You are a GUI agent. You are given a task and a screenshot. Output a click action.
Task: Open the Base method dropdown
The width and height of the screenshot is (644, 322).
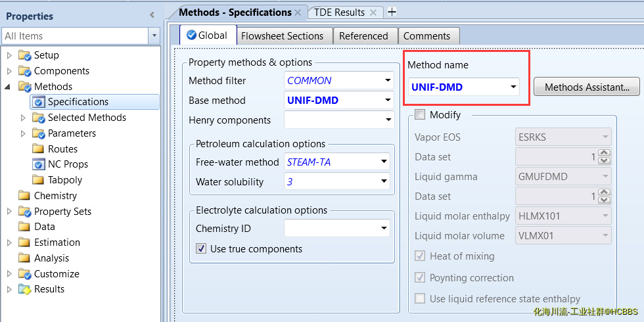tap(388, 101)
